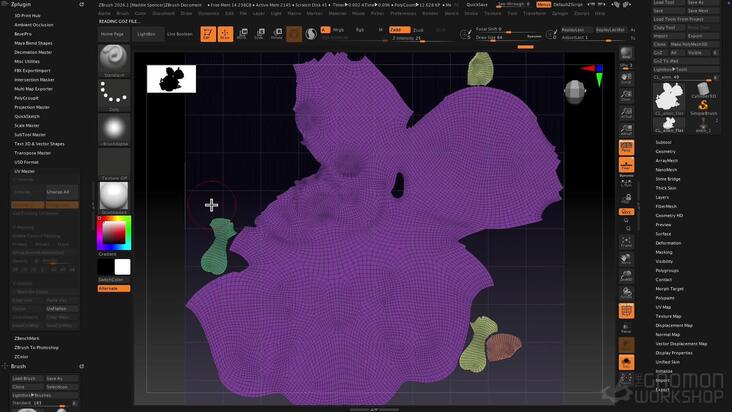Toggle the Floor grid icon
732x412 pixels.
click(x=626, y=165)
